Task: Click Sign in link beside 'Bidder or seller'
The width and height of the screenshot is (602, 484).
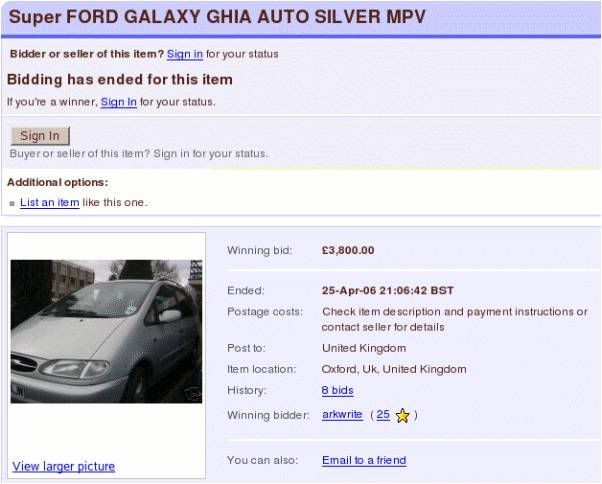Action: tap(184, 54)
